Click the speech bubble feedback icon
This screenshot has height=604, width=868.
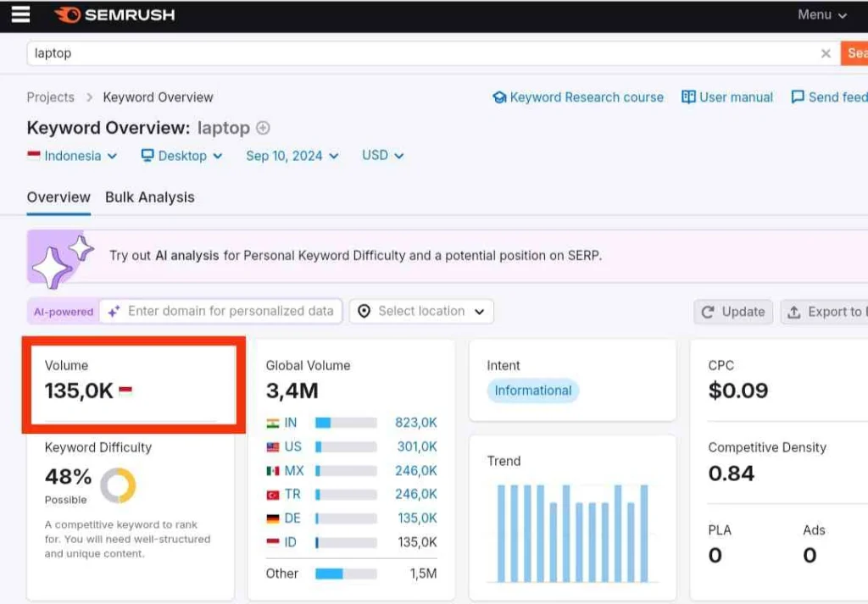coord(798,97)
